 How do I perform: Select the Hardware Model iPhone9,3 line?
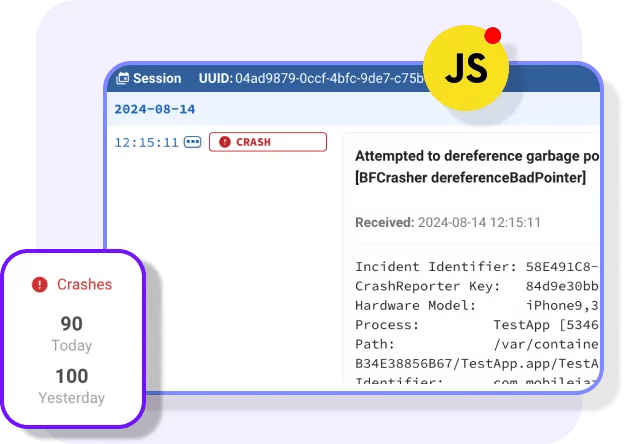pos(477,306)
